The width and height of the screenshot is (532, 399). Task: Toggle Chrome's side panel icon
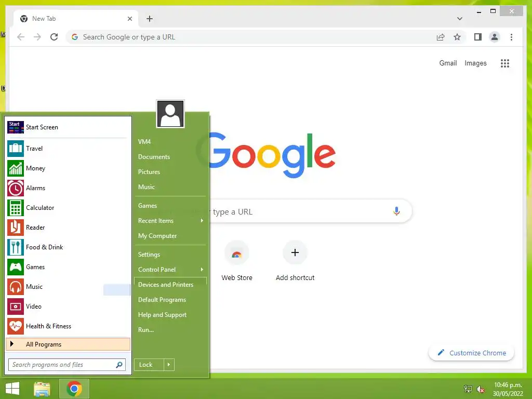[478, 37]
